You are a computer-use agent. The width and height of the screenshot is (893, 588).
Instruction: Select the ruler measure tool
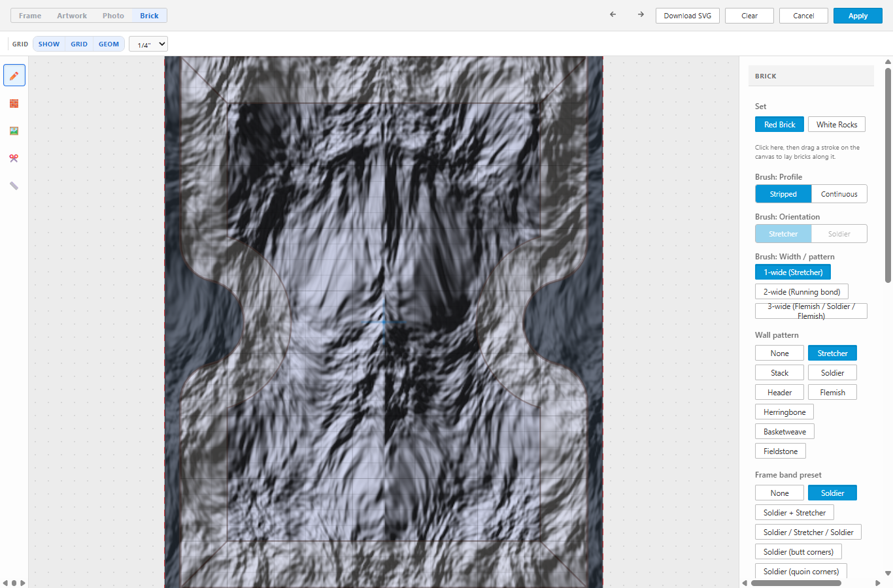click(14, 186)
